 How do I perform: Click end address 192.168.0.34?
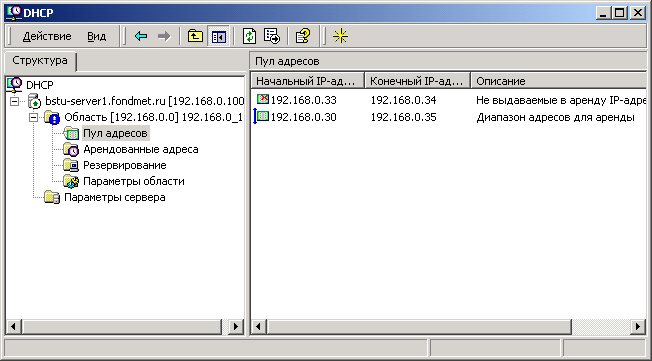[x=403, y=100]
